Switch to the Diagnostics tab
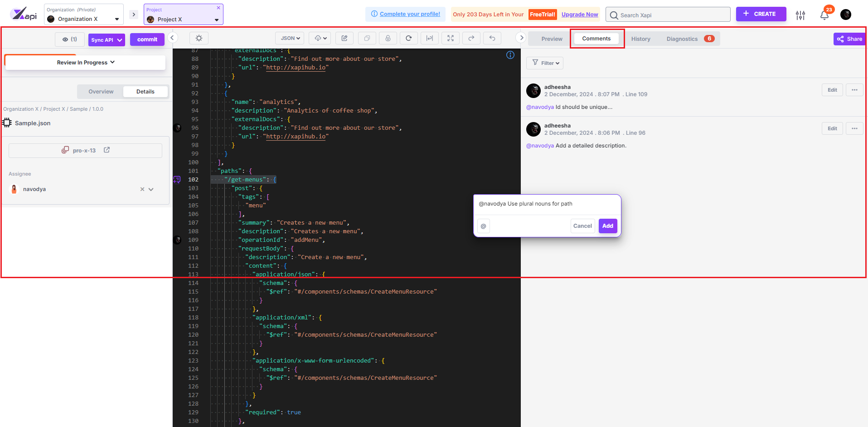The image size is (868, 427). [682, 39]
